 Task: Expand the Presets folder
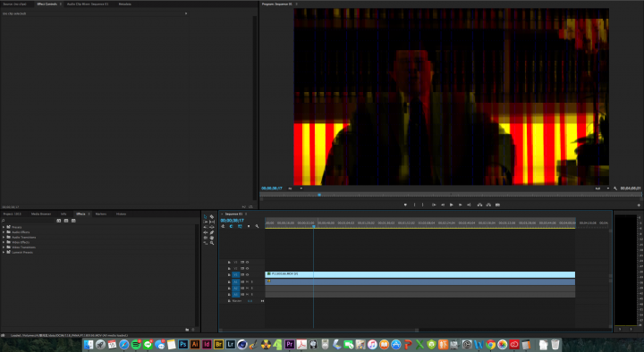coord(4,227)
